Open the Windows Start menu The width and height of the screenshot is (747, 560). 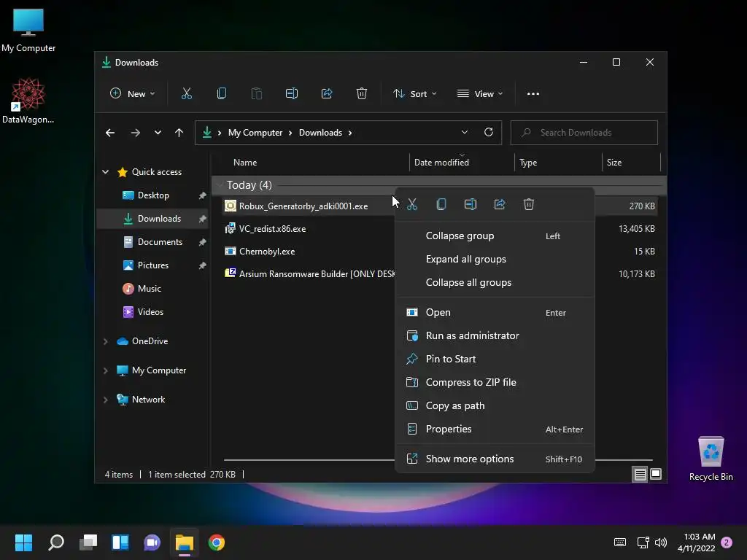(x=23, y=542)
